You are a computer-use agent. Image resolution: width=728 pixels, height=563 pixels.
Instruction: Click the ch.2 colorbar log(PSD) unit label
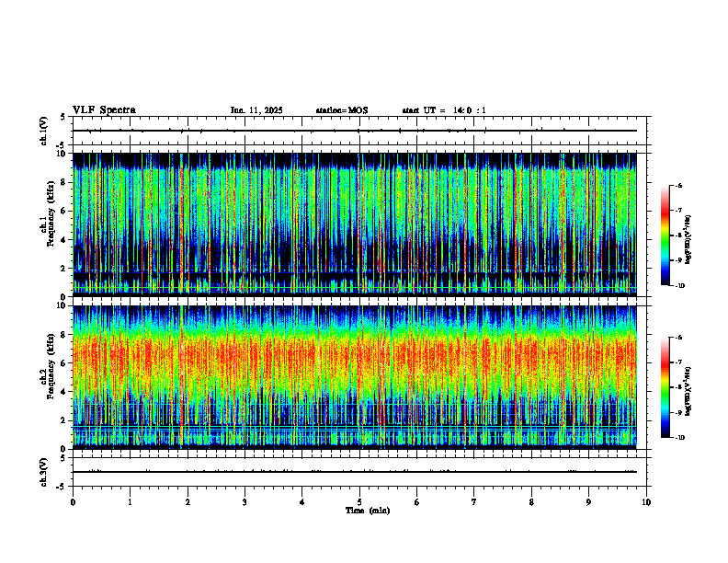(688, 391)
